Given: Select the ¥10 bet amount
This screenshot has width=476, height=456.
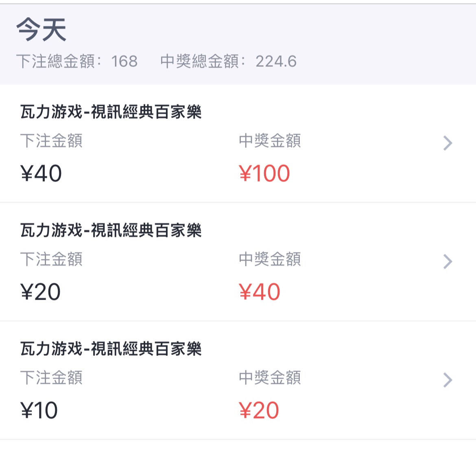Looking at the screenshot, I should 39,410.
